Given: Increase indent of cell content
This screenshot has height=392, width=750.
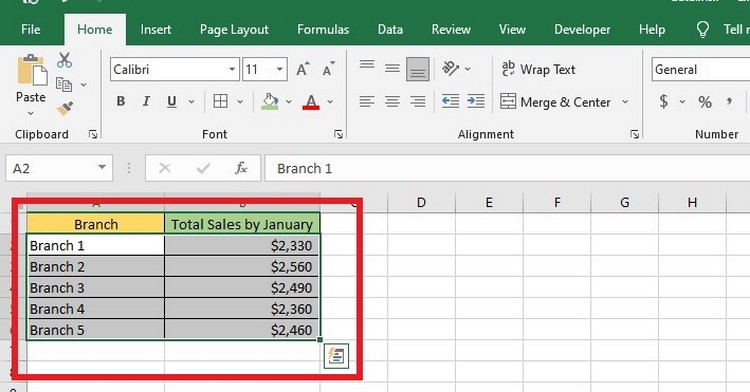Looking at the screenshot, I should pyautogui.click(x=476, y=101).
